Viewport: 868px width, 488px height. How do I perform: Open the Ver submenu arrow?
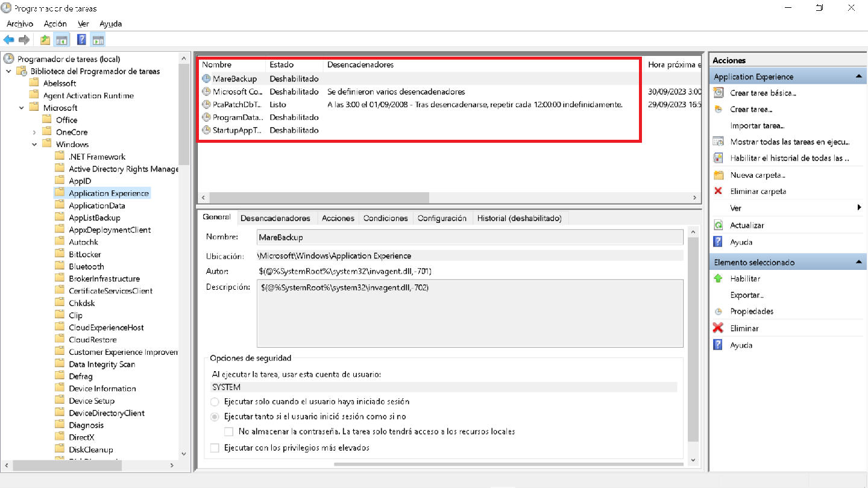[x=859, y=208]
